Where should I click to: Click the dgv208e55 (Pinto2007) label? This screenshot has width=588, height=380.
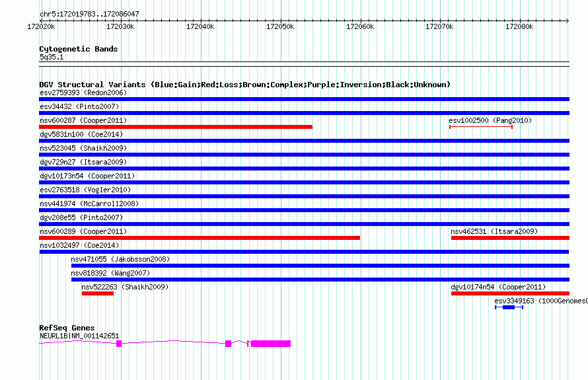(x=81, y=217)
